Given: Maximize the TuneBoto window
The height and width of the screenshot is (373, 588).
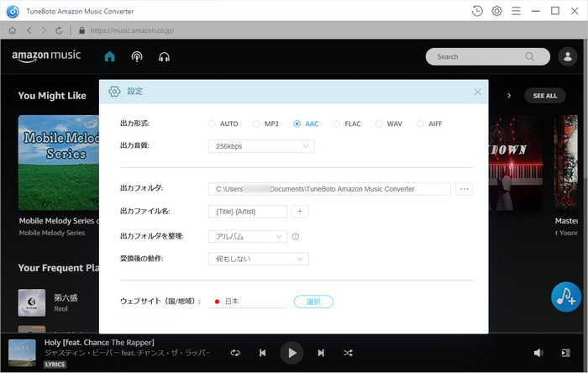Looking at the screenshot, I should (x=555, y=11).
